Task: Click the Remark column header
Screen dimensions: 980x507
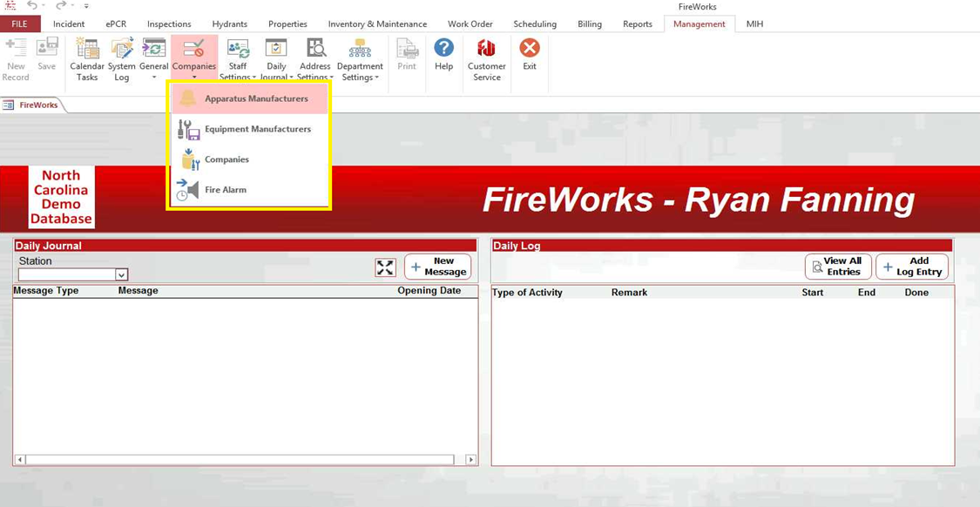Action: 629,293
